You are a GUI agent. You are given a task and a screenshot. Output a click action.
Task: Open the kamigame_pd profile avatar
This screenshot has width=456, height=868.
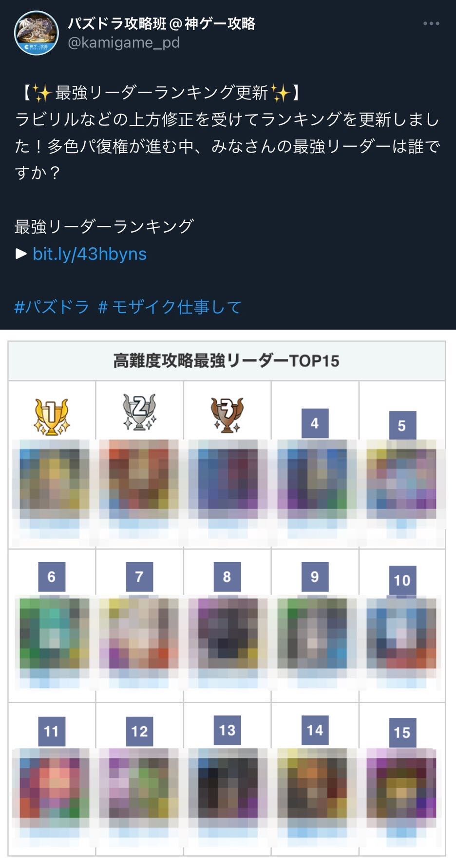click(x=37, y=33)
